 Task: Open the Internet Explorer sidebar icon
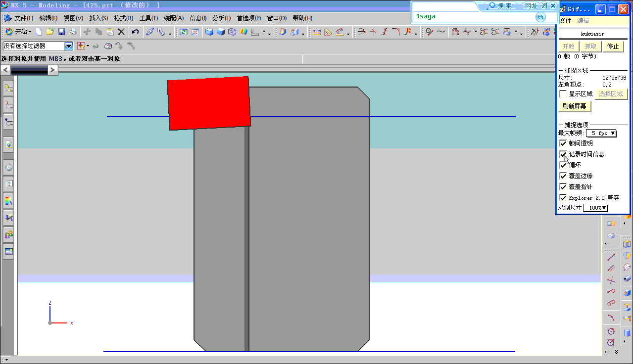8,144
